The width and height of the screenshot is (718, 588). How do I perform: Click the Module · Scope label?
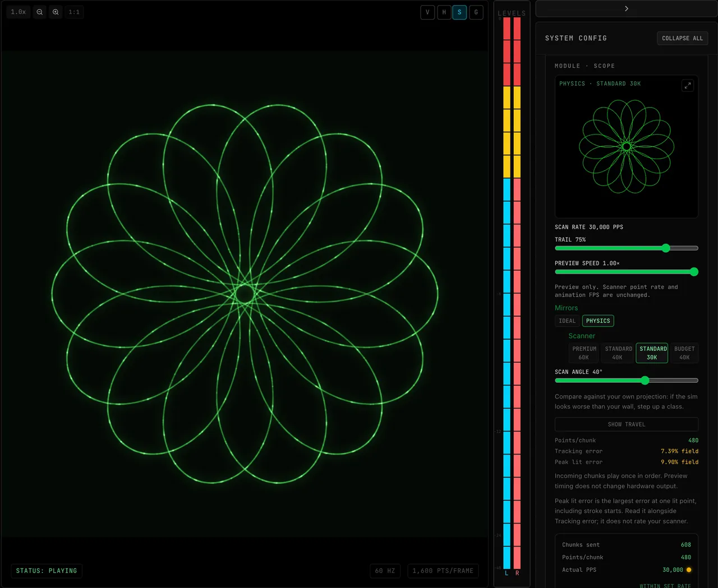click(584, 66)
